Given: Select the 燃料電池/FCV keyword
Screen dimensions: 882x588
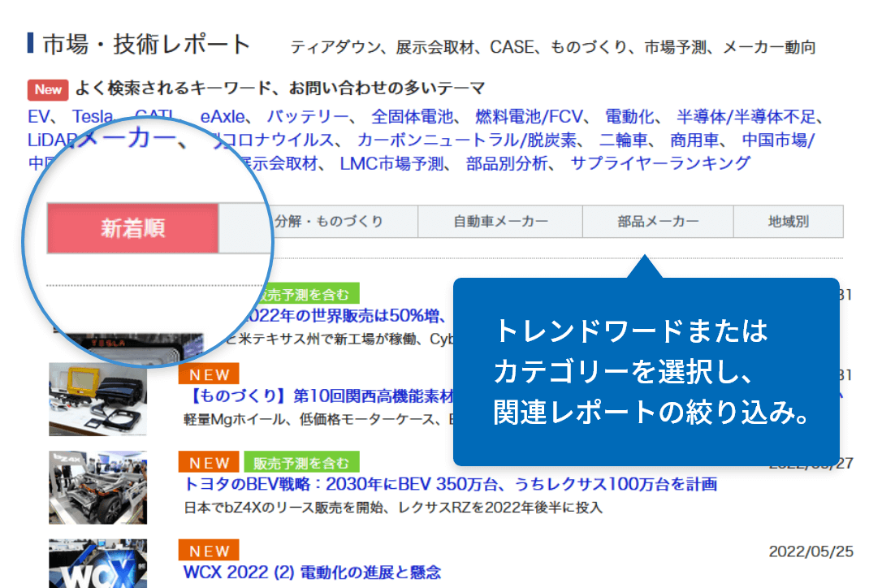Looking at the screenshot, I should [534, 115].
